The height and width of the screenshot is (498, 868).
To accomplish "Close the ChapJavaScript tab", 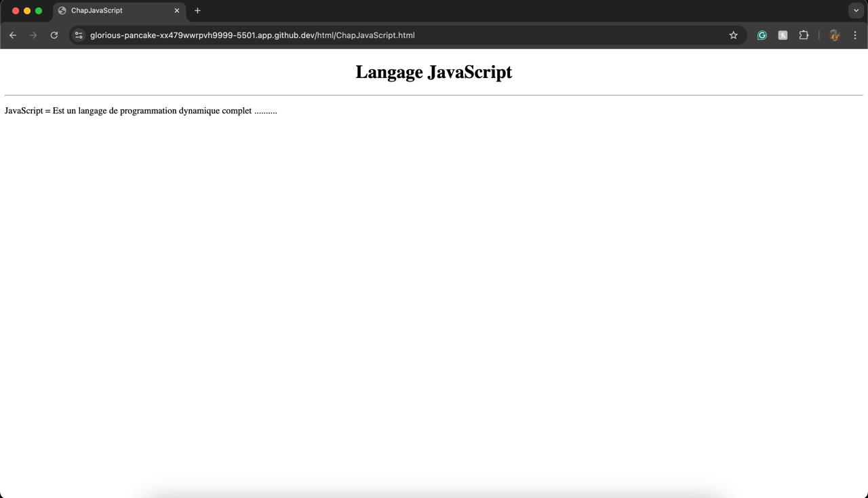I will pos(177,11).
